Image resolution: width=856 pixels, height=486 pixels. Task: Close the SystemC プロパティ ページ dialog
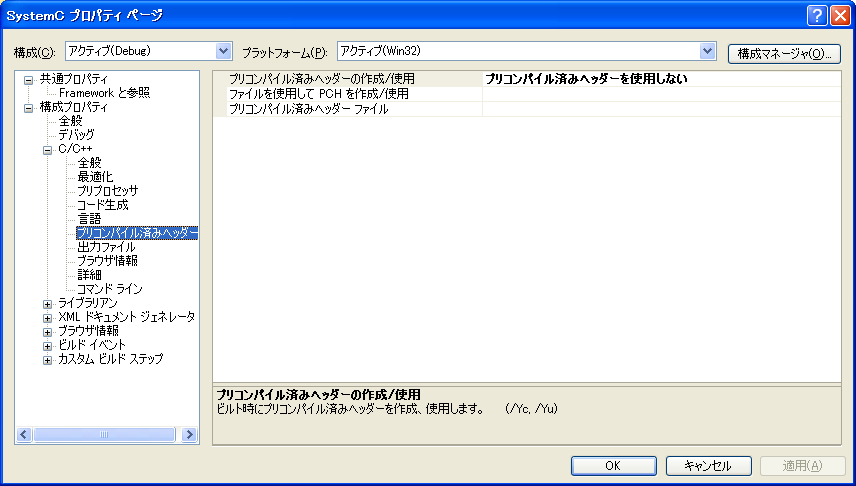840,16
